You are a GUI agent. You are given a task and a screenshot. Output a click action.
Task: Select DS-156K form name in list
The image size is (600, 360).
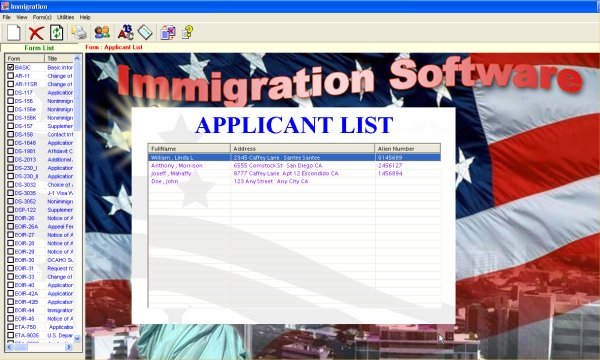26,118
